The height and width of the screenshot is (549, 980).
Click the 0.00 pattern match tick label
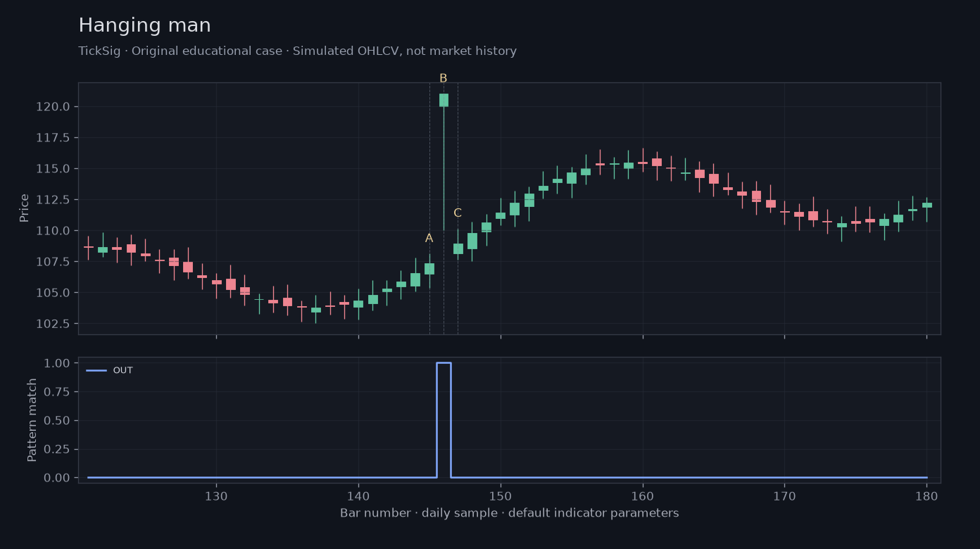point(56,478)
